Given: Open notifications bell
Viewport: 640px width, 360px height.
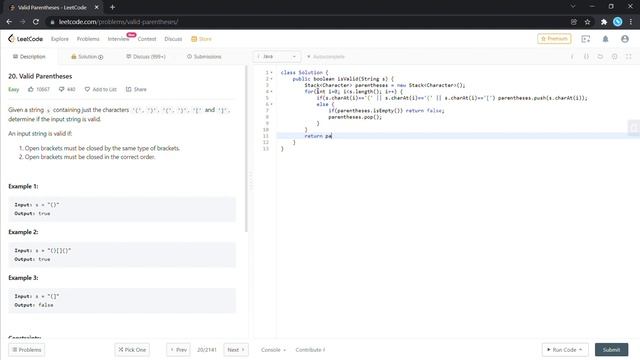Looking at the screenshot, I should [x=605, y=39].
